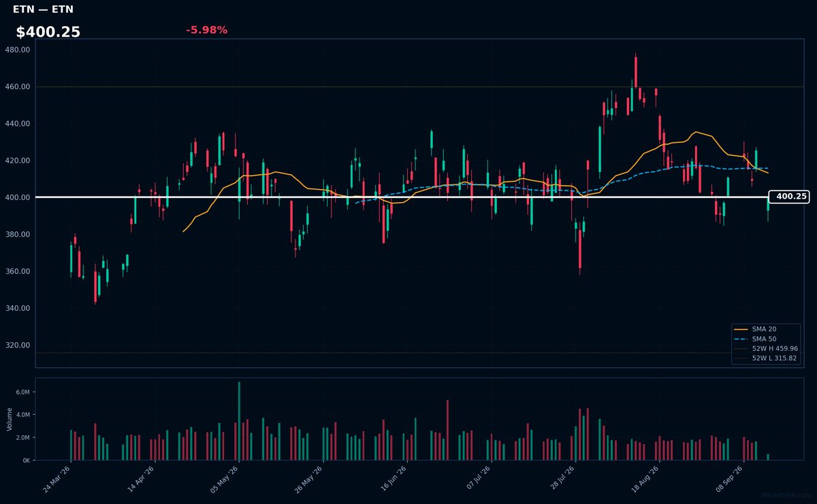Click the 460.00 price axis label

(17, 87)
